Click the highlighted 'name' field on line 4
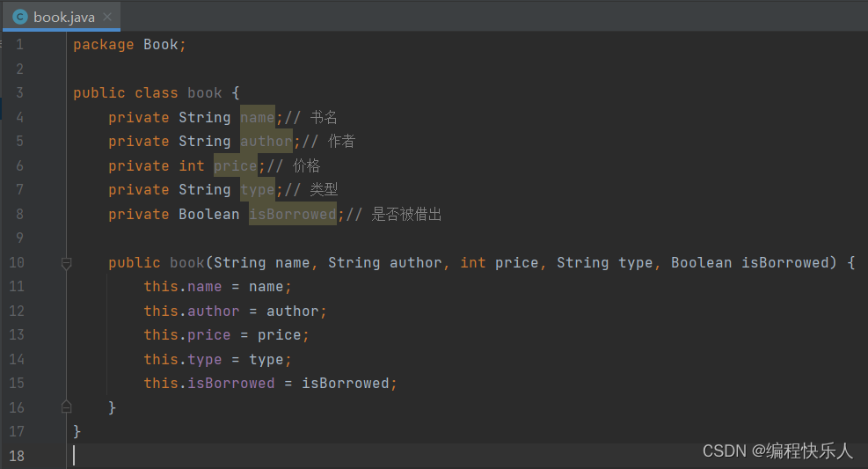 (258, 117)
